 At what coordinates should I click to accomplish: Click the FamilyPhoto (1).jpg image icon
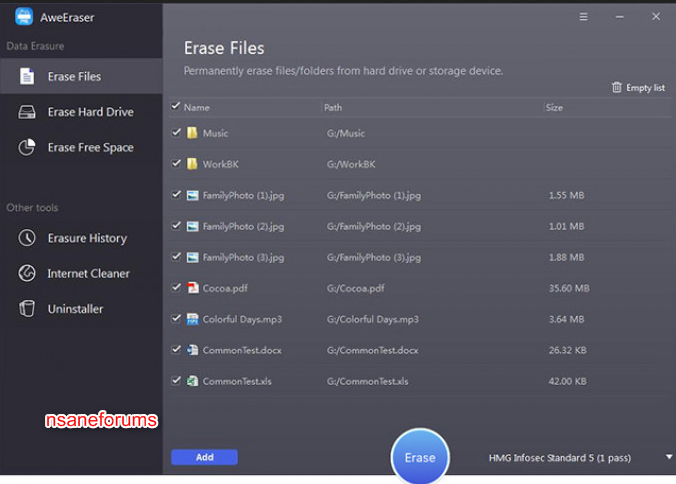tap(192, 195)
